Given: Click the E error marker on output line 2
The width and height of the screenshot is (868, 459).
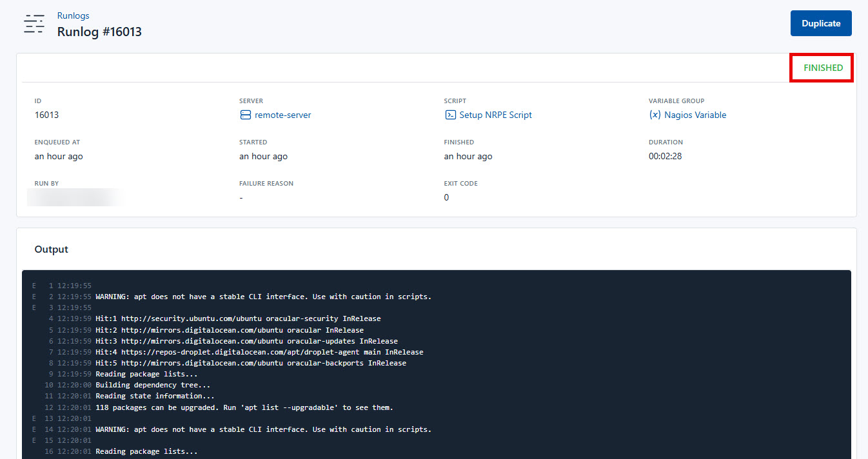Looking at the screenshot, I should (x=34, y=297).
